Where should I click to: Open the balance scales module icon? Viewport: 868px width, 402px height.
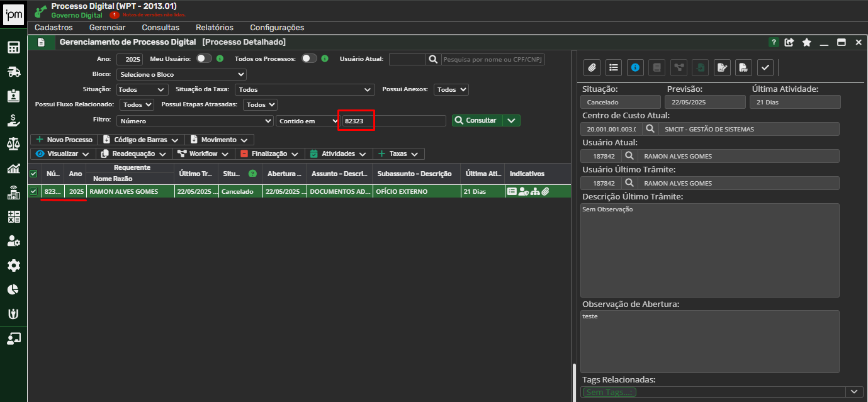14,144
